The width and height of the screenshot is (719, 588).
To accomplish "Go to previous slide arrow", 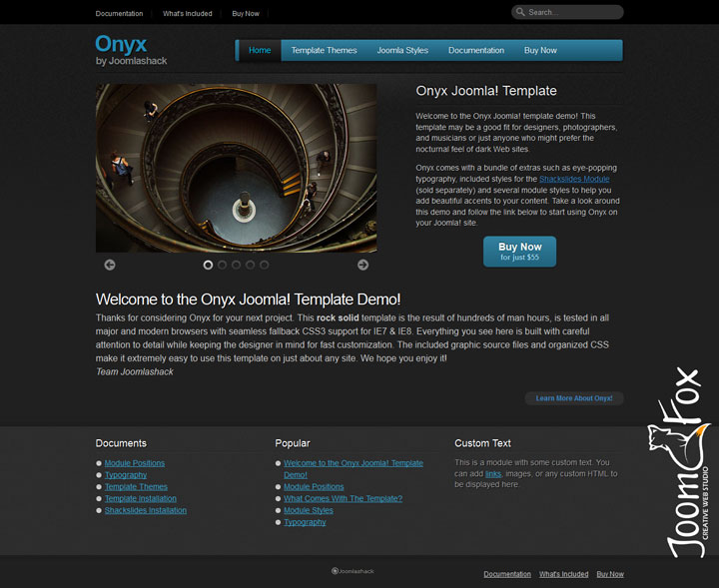I will (110, 265).
